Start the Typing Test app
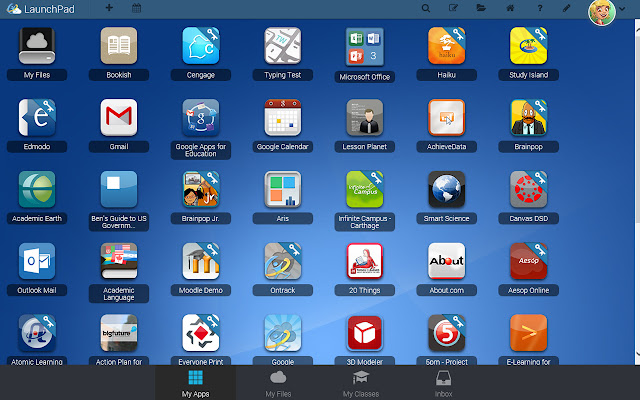The height and width of the screenshot is (400, 640). 282,46
